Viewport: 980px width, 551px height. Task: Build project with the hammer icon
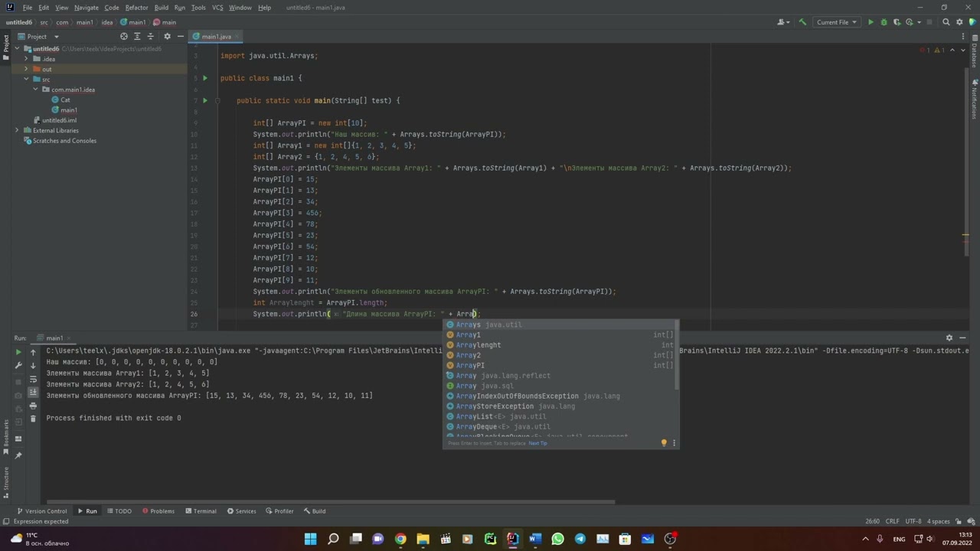click(802, 22)
